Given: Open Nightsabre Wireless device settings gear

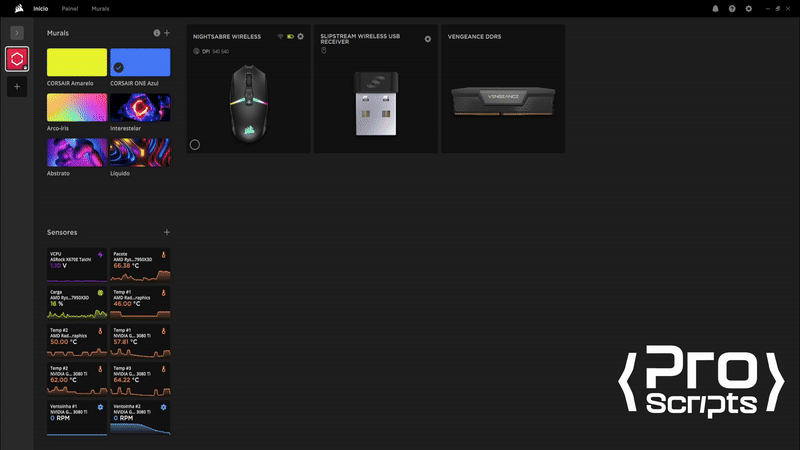Looking at the screenshot, I should pos(300,37).
